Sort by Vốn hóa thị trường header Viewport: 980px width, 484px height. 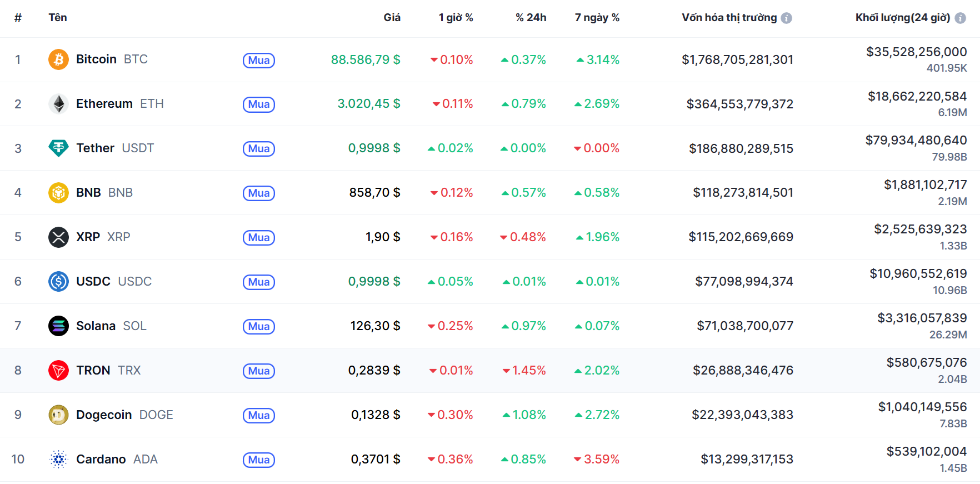point(729,18)
